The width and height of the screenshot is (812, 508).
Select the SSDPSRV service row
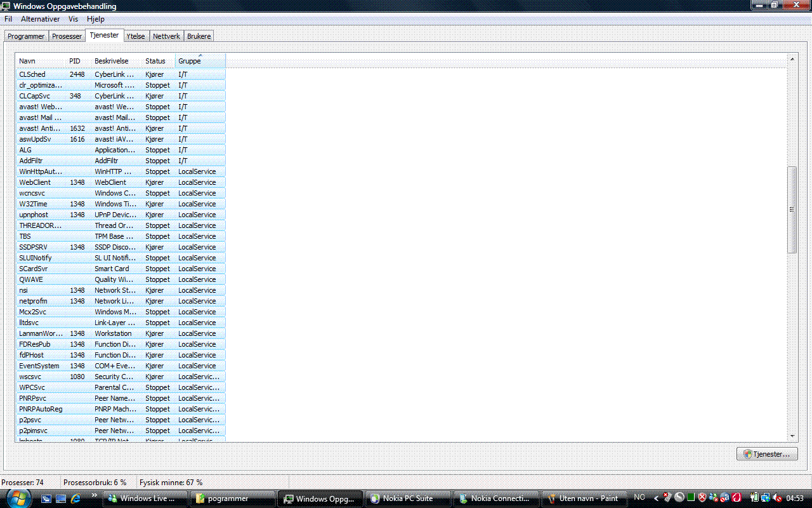pos(121,247)
